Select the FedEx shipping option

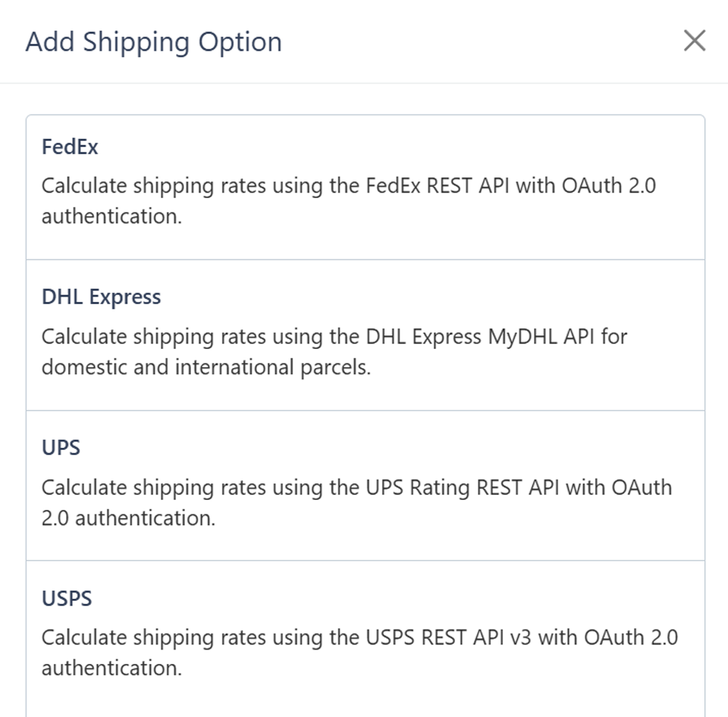point(364,184)
